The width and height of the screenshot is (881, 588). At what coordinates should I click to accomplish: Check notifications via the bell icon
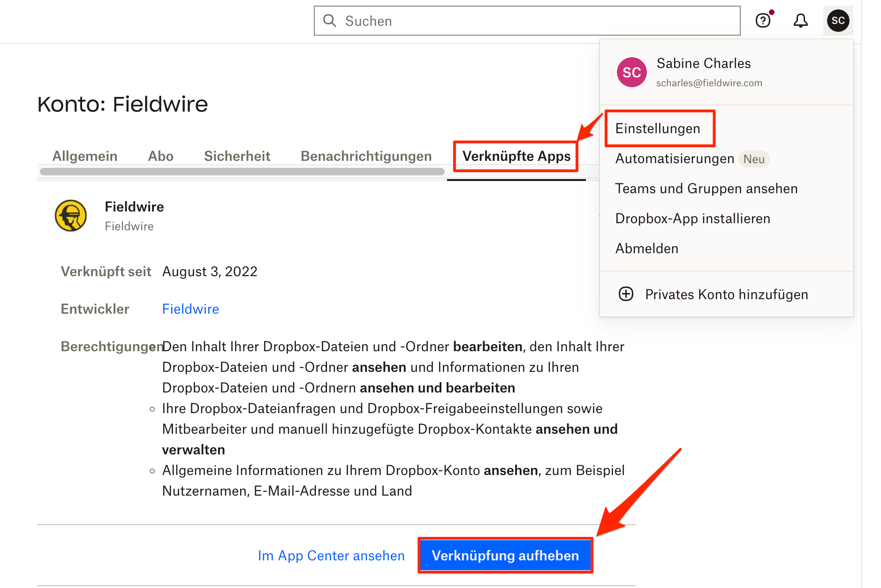tap(801, 21)
